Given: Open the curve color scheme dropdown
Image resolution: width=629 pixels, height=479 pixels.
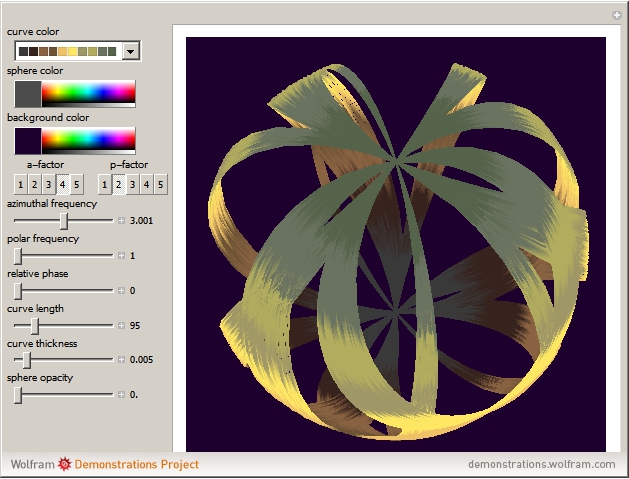Looking at the screenshot, I should click(130, 51).
